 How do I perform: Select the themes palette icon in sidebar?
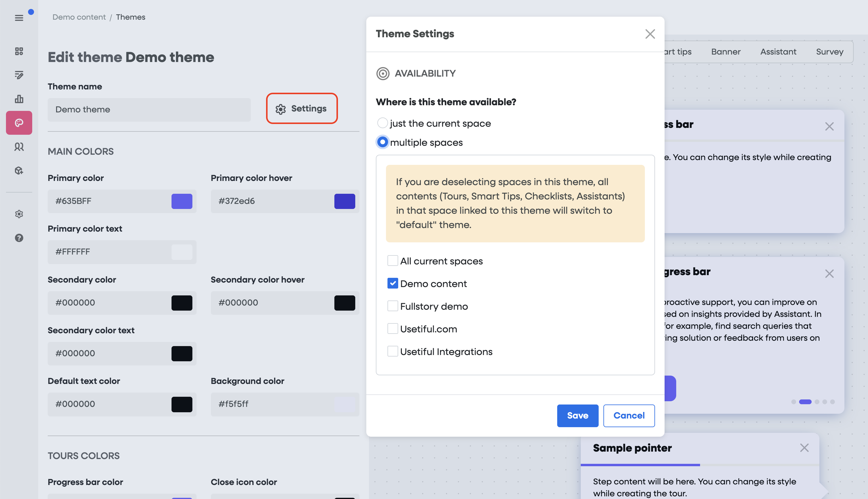pyautogui.click(x=19, y=123)
